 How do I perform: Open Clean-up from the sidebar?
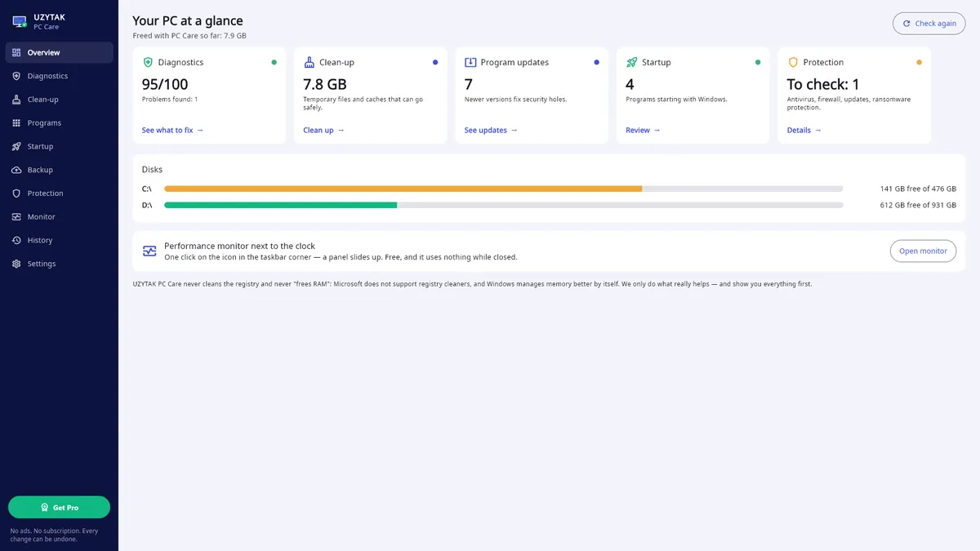[59, 100]
